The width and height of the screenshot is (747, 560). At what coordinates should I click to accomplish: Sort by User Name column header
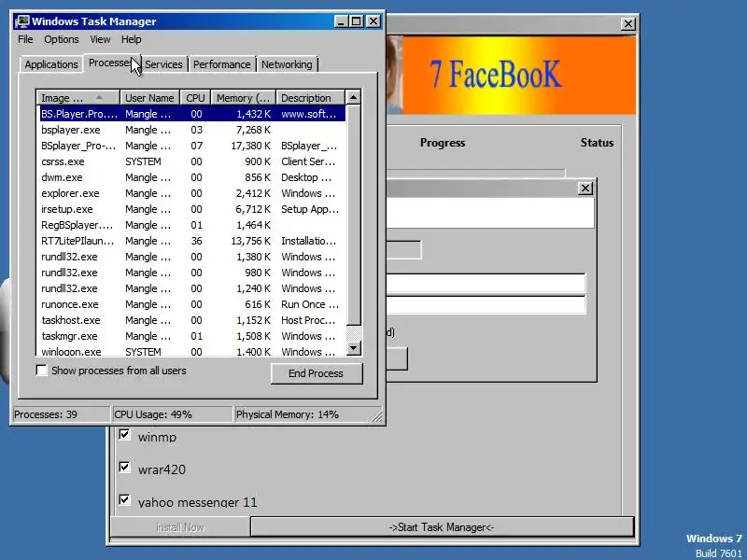point(149,98)
